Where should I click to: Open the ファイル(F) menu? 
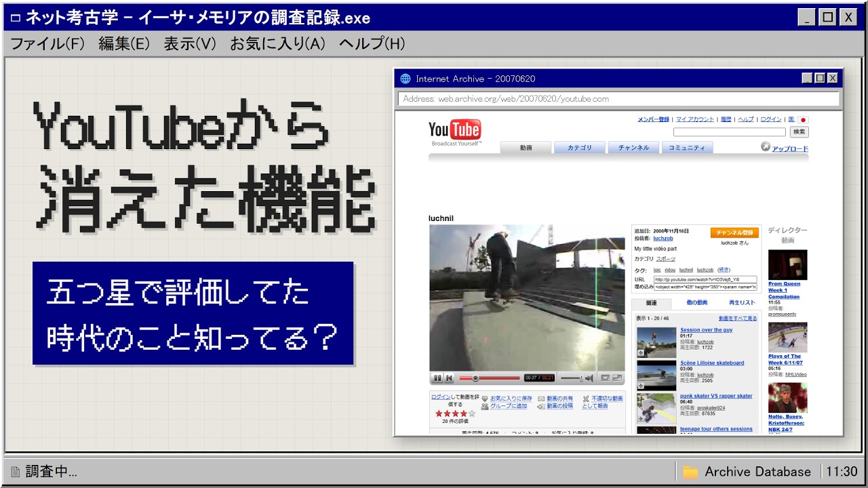tap(48, 44)
